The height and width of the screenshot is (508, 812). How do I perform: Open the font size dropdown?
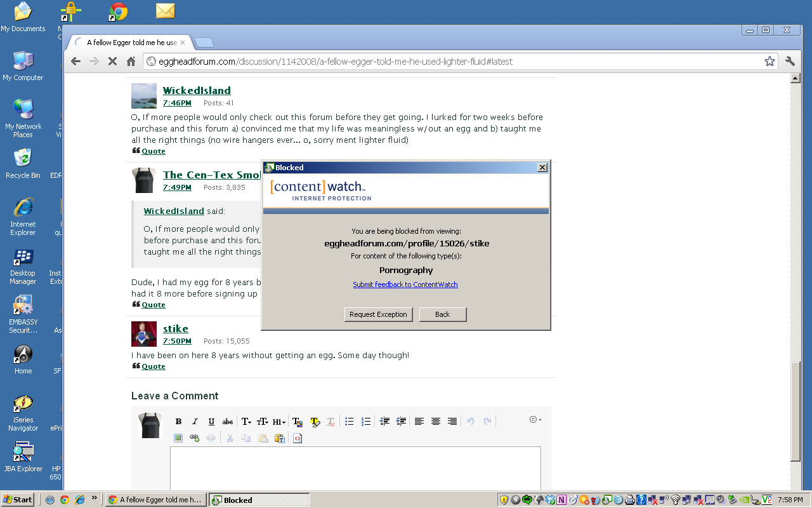(263, 422)
